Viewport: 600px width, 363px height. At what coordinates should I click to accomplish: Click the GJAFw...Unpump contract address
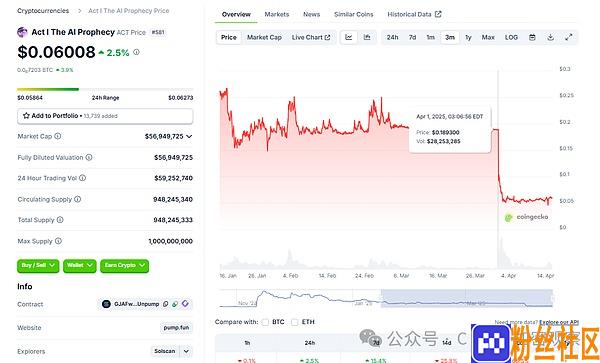pos(136,304)
